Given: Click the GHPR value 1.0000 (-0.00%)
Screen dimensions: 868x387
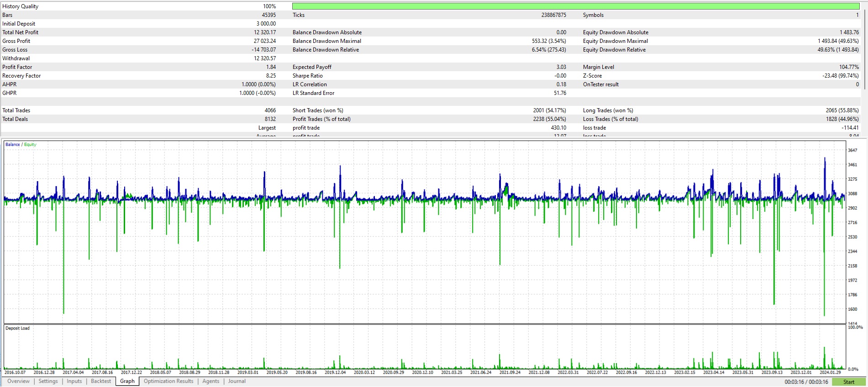Looking at the screenshot, I should click(x=258, y=93).
